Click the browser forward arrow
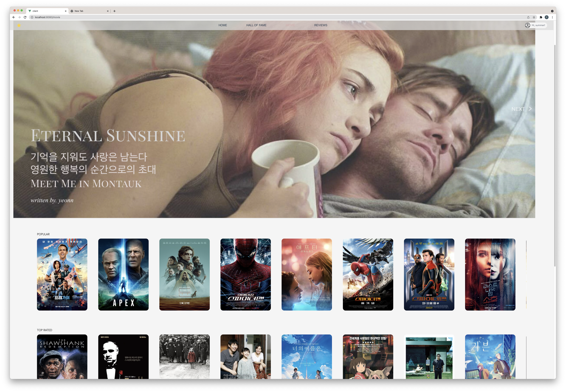 coord(19,17)
